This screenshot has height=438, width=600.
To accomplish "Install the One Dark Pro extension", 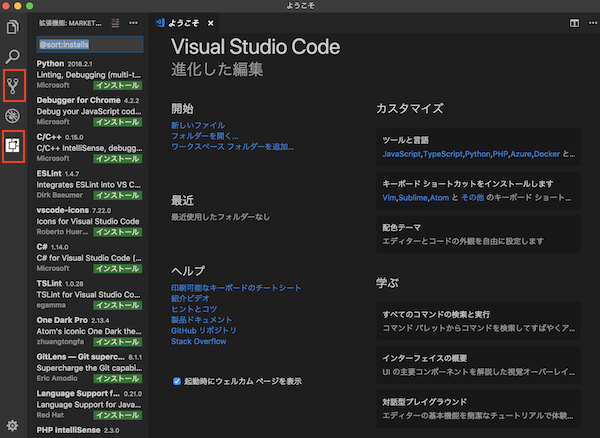I will (x=118, y=342).
